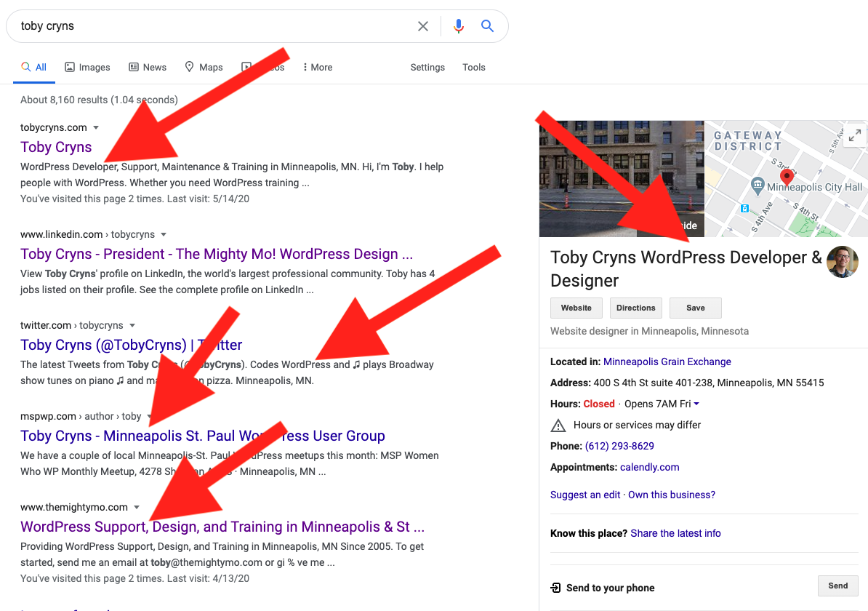Image resolution: width=868 pixels, height=611 pixels.
Task: Open the WordPress Support, Design, and Training result
Action: (x=222, y=526)
